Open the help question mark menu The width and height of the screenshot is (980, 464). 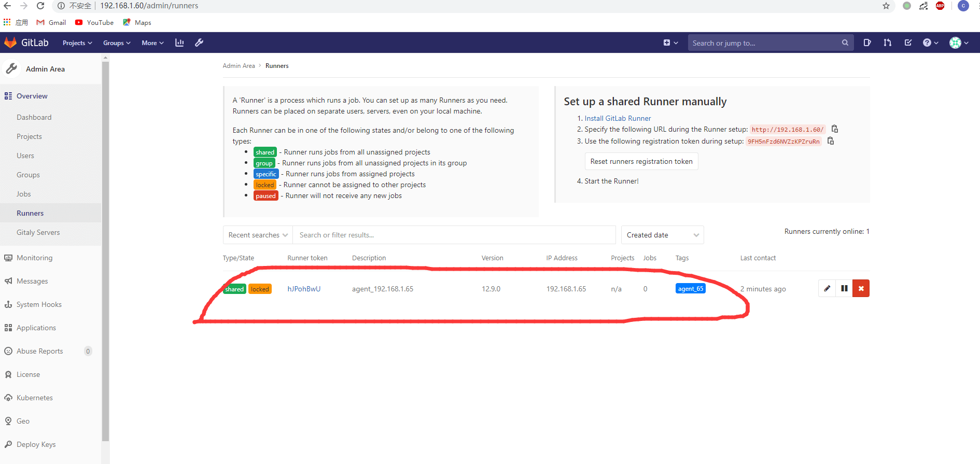click(930, 43)
